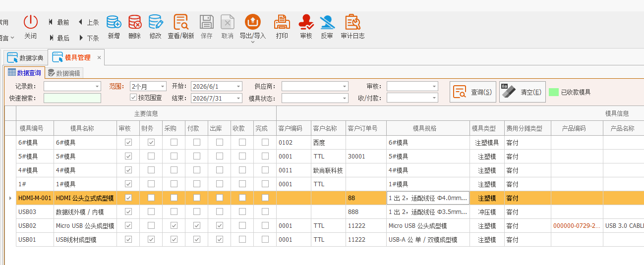
Task: Open the 开始 date dropdown
Action: point(238,86)
